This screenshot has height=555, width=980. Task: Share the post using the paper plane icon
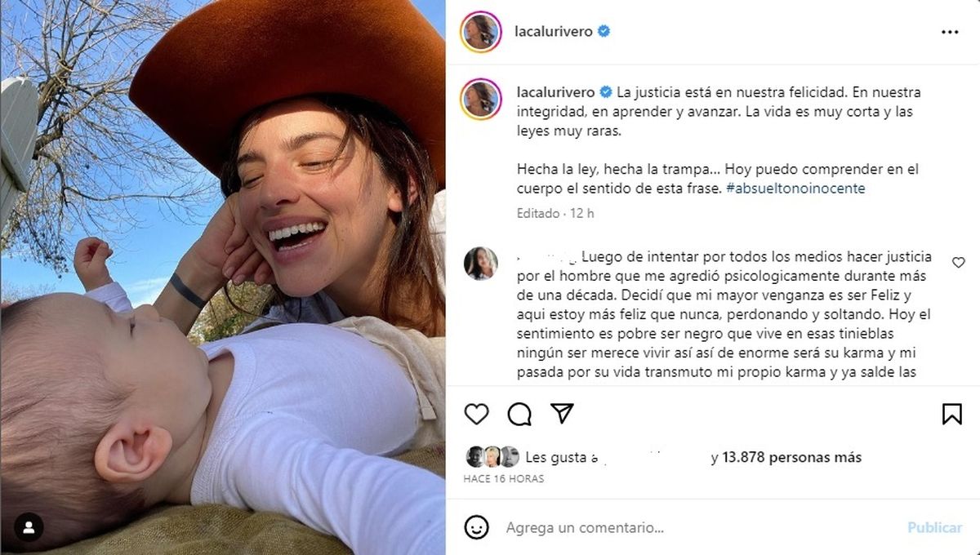coord(562,413)
